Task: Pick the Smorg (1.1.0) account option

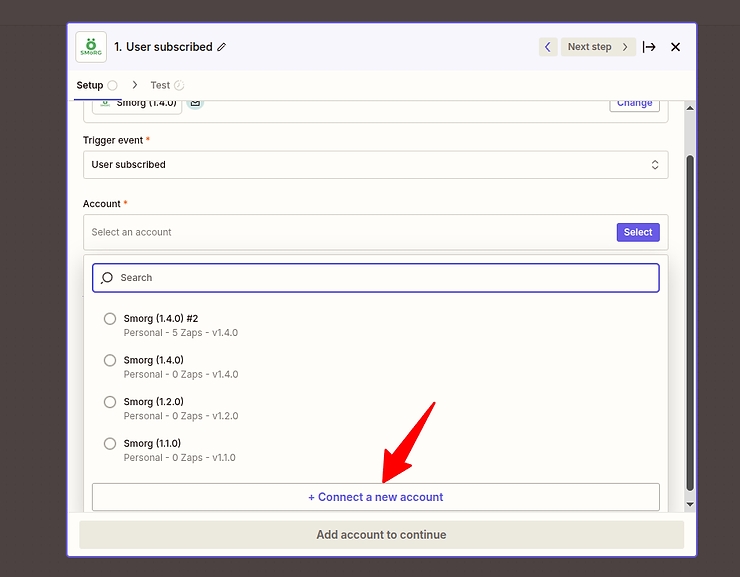Action: [x=110, y=444]
